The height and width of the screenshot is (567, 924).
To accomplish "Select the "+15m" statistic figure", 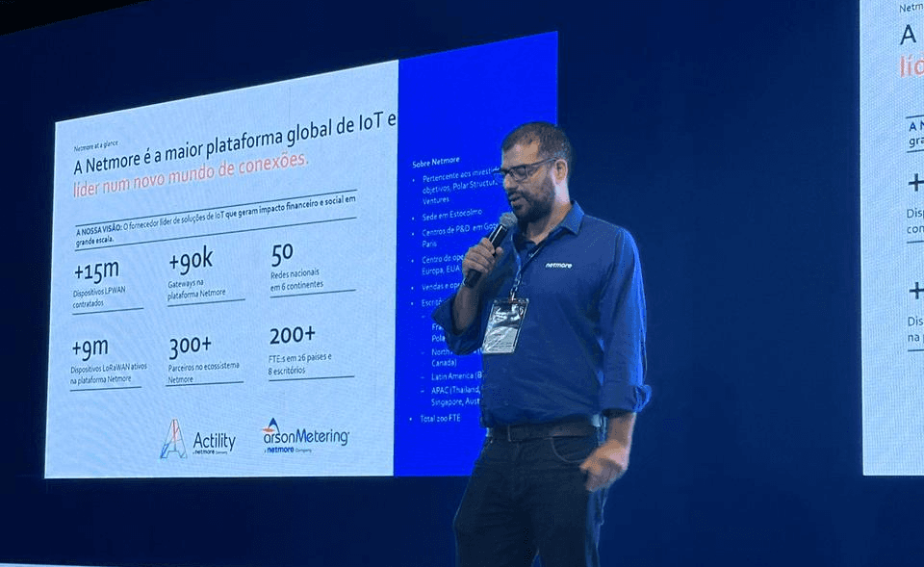I will pos(96,271).
